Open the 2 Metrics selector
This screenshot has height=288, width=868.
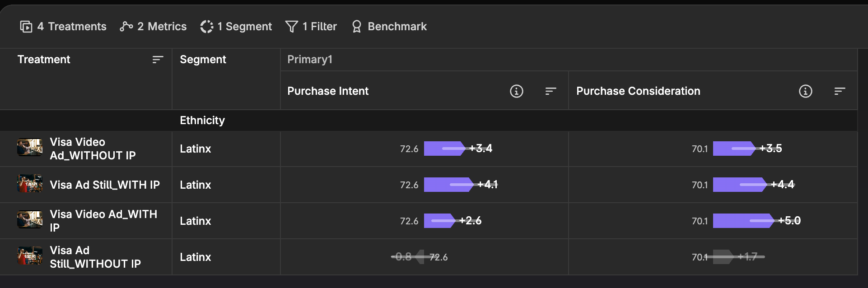click(x=153, y=27)
